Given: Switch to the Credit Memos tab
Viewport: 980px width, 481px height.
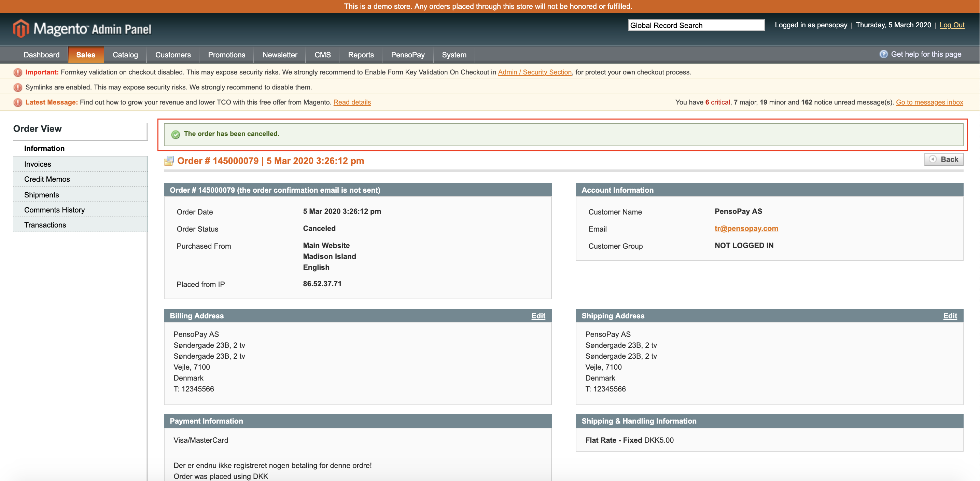Looking at the screenshot, I should 80,179.
